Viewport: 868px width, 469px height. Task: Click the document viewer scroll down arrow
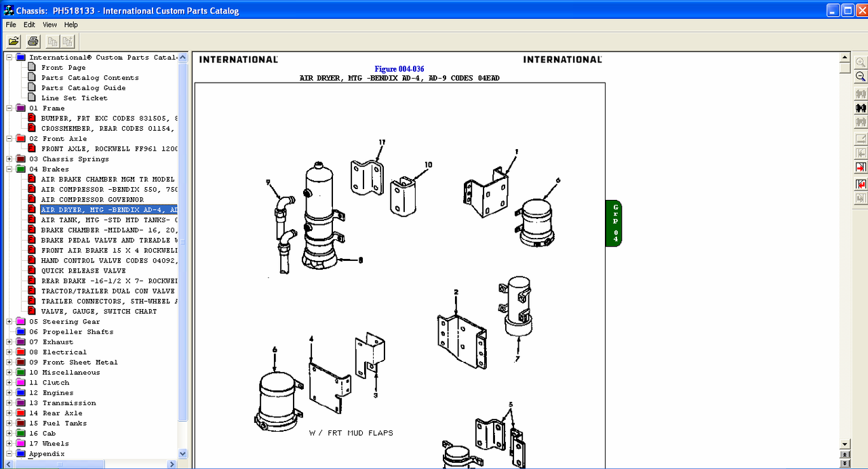point(845,444)
